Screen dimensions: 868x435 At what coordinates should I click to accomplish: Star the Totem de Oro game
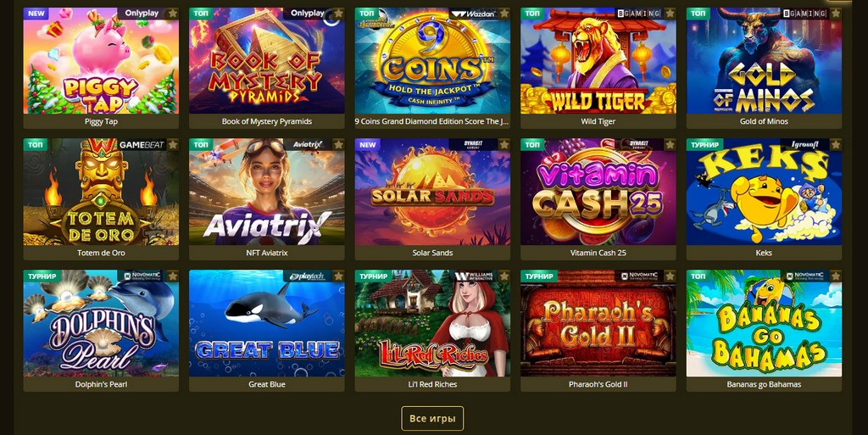click(x=173, y=144)
